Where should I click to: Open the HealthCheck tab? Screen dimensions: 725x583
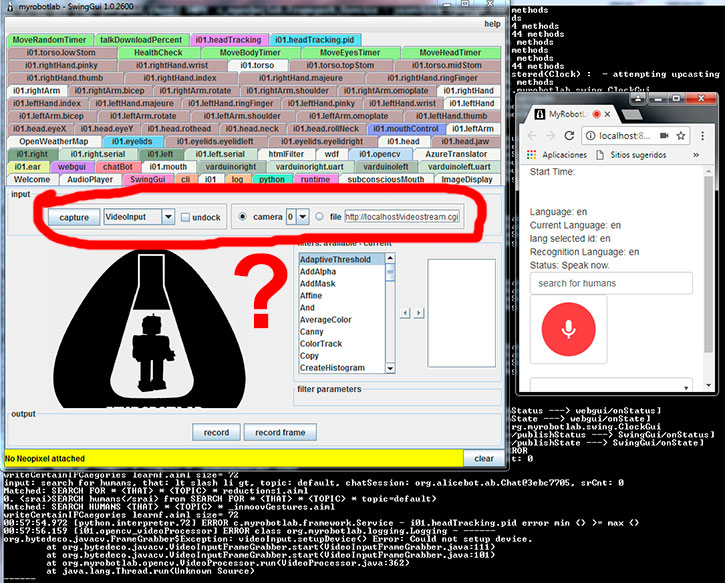159,53
